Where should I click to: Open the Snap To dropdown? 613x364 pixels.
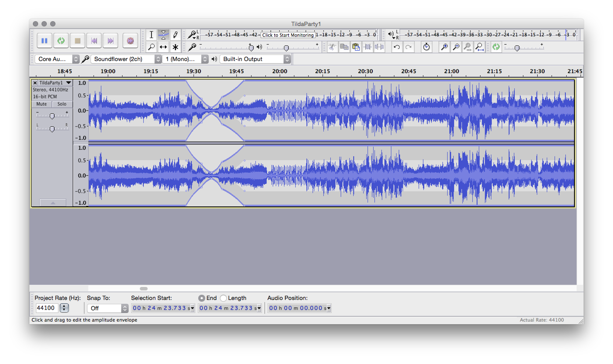pyautogui.click(x=108, y=308)
